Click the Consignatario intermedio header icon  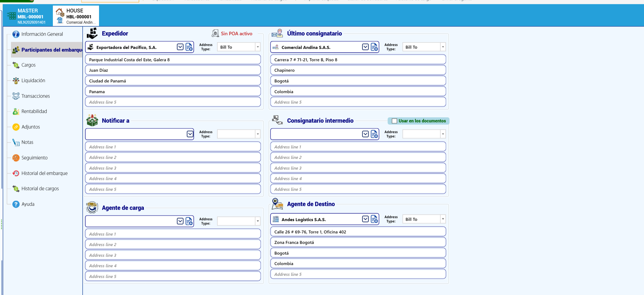[277, 120]
